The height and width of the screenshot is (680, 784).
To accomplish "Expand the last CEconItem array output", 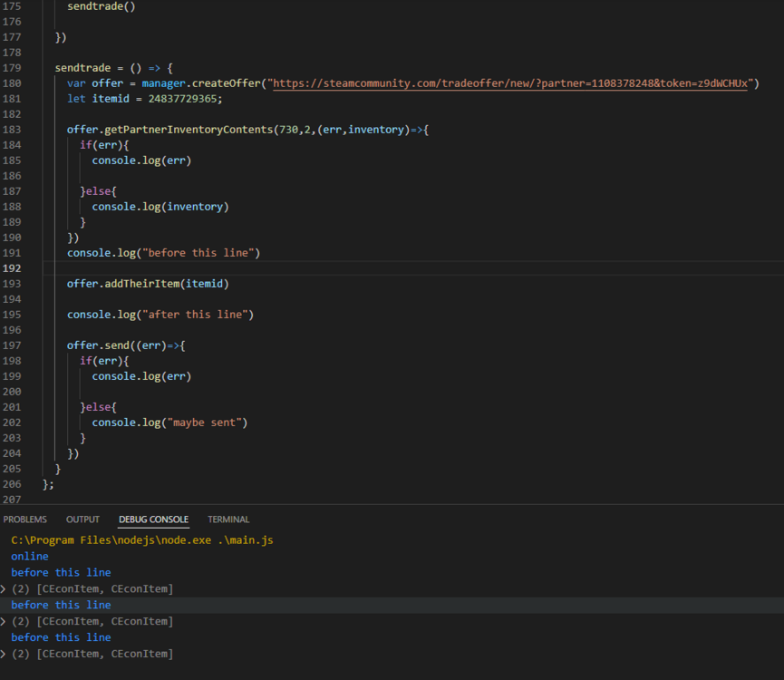I will [x=4, y=655].
